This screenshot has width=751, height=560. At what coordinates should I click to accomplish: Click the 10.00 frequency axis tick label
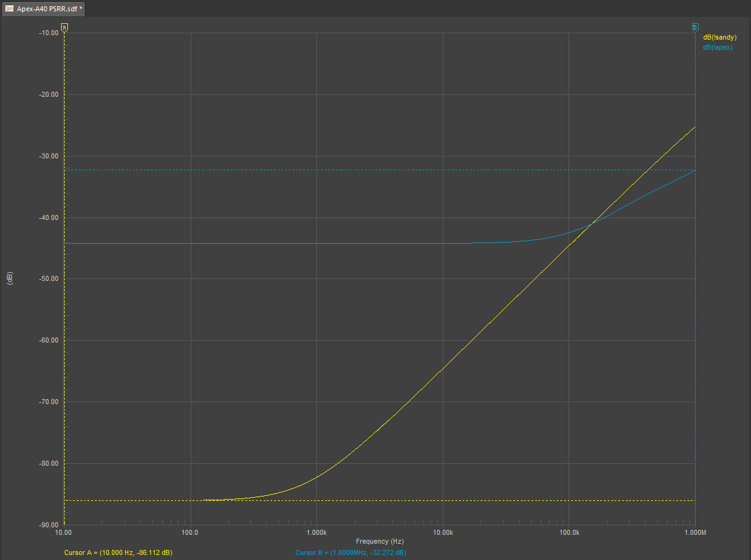[64, 533]
